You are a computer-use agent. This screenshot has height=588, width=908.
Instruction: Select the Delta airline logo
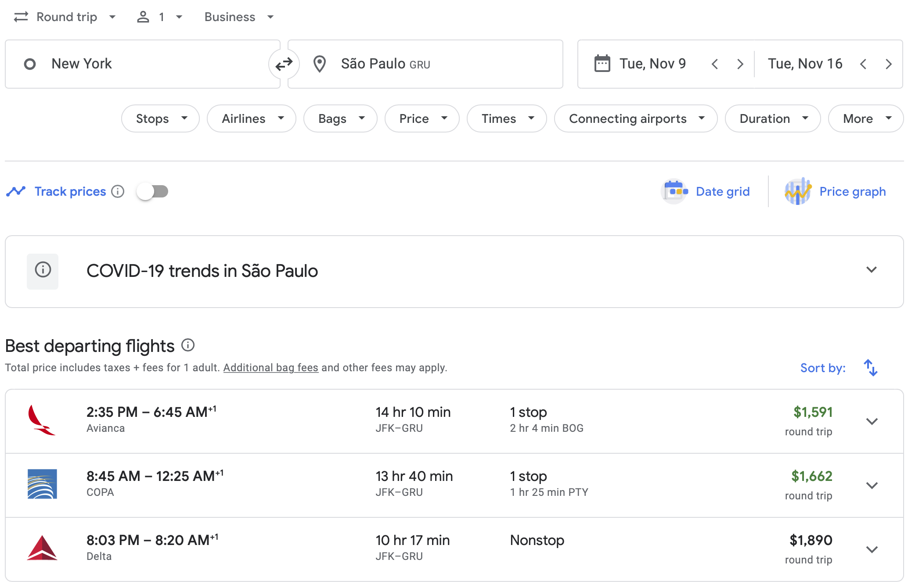tap(41, 548)
